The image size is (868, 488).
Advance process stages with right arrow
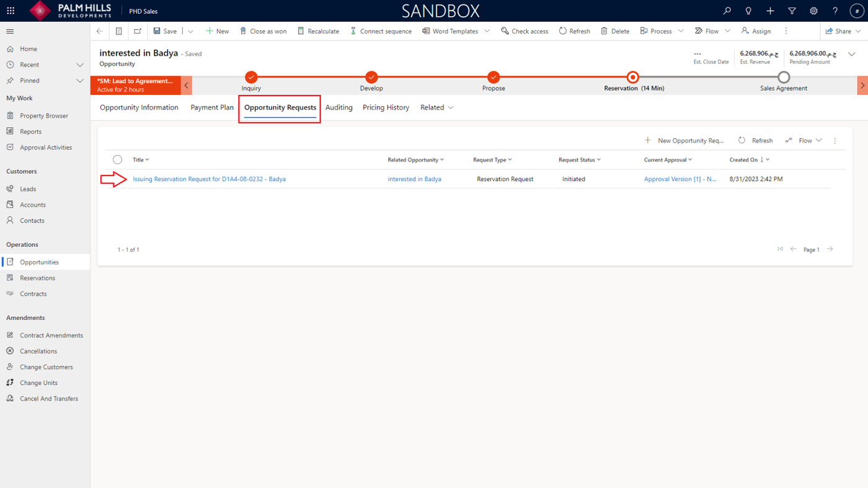click(862, 85)
